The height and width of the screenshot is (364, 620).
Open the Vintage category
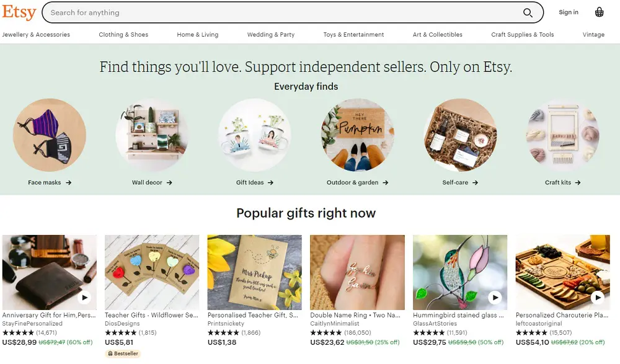(593, 35)
